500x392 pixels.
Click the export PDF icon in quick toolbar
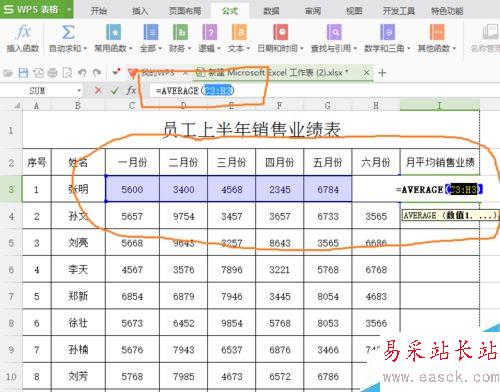[x=38, y=73]
